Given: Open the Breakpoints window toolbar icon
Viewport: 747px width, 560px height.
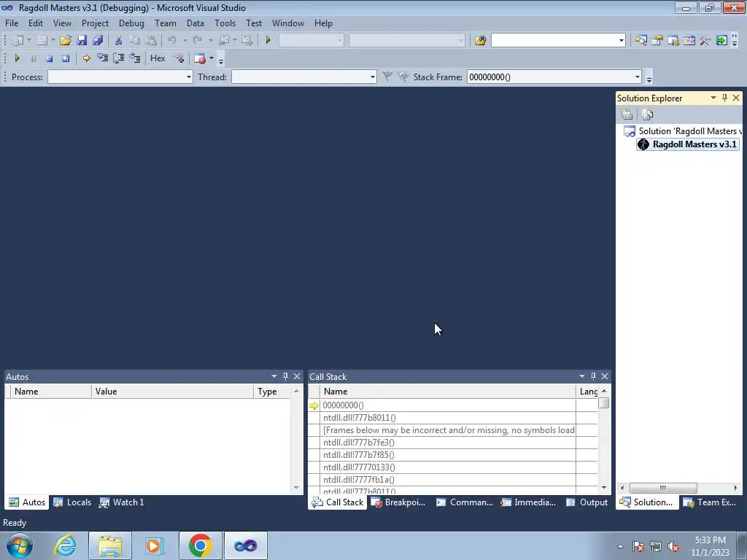Looking at the screenshot, I should coord(200,58).
